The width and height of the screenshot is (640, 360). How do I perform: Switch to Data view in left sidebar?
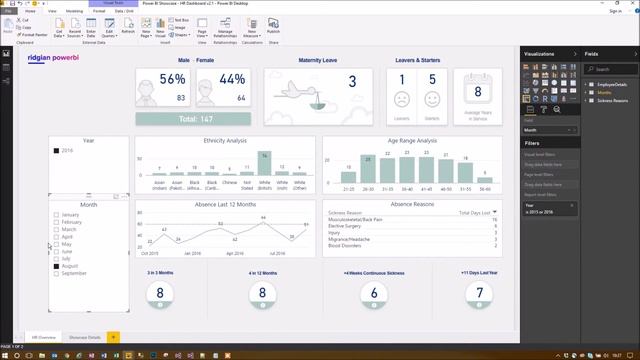[x=6, y=67]
